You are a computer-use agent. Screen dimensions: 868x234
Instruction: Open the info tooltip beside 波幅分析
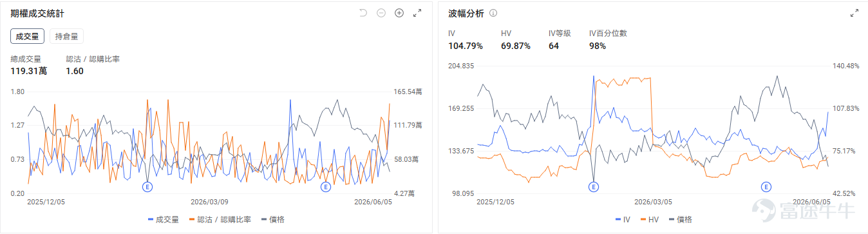493,14
